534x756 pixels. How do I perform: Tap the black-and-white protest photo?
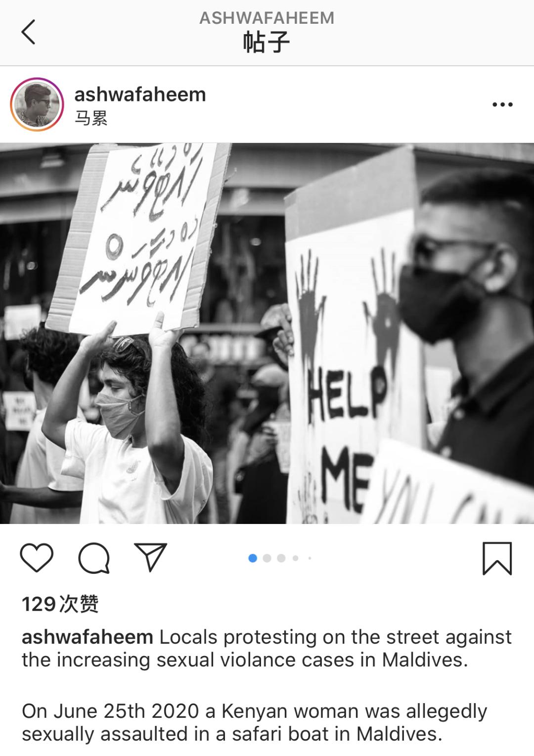tap(267, 333)
